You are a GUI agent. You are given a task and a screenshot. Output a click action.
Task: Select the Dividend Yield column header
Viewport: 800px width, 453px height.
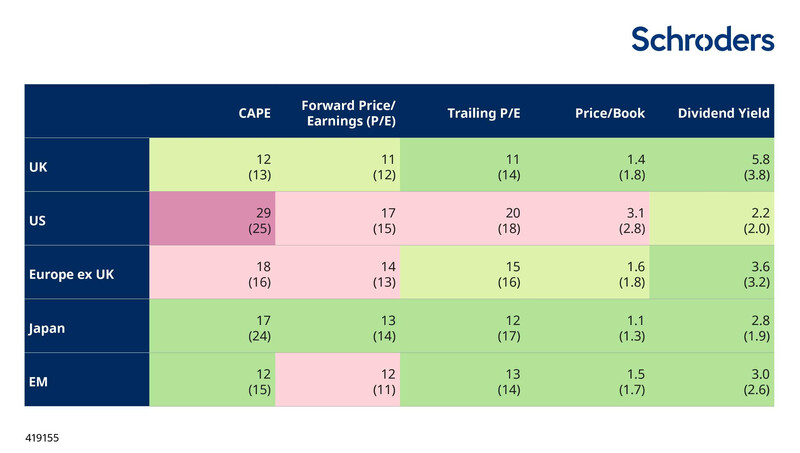[723, 113]
